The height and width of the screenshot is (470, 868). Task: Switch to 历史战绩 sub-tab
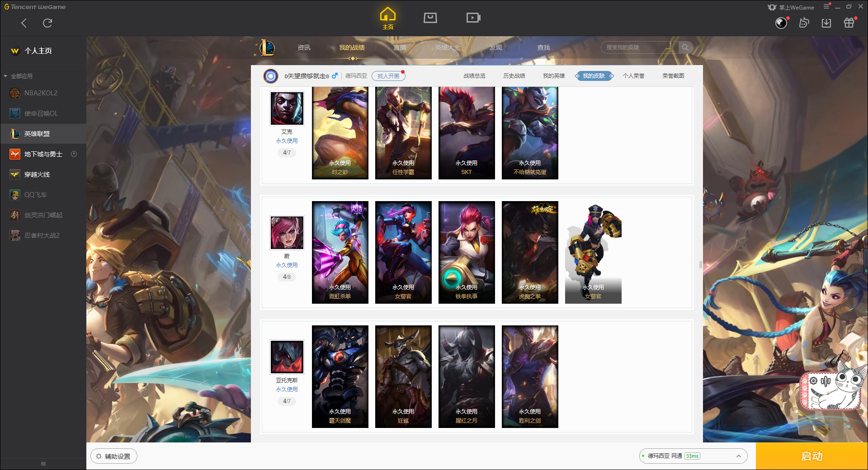click(x=514, y=76)
